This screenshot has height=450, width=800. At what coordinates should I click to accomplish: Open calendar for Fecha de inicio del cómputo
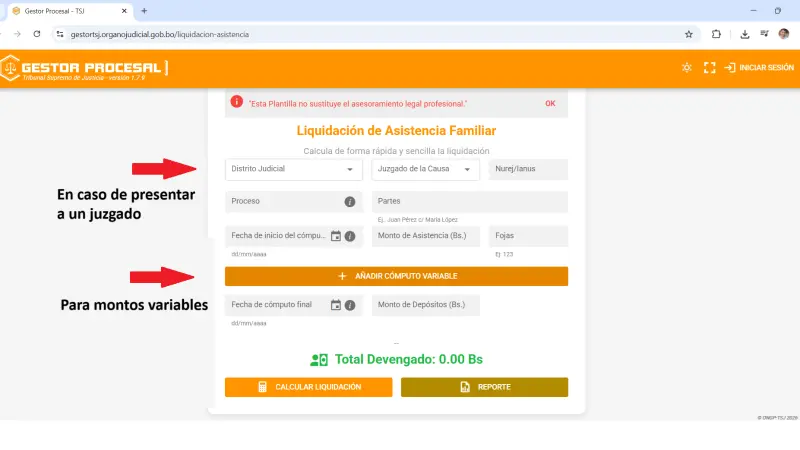click(336, 237)
